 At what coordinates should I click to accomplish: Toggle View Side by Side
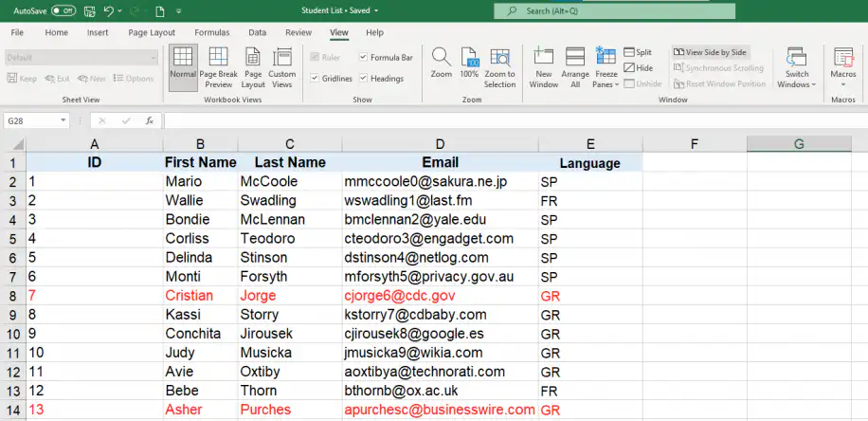tap(711, 52)
